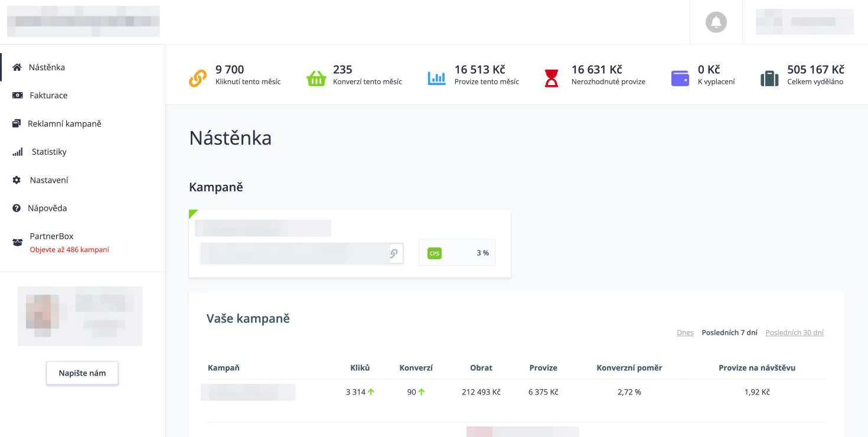
Task: Click the Reklamní kampaně icon
Action: tap(17, 123)
